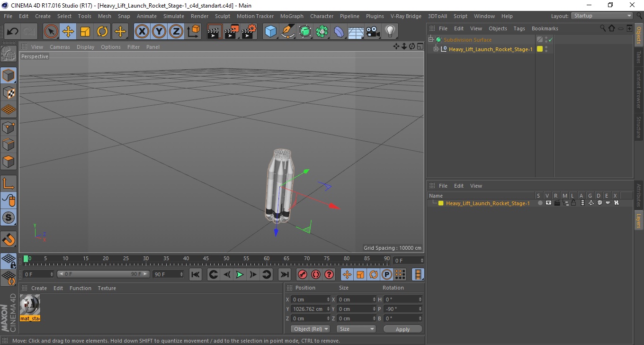Choose the Scale tool
Screen dimensions: 644x345
point(85,32)
